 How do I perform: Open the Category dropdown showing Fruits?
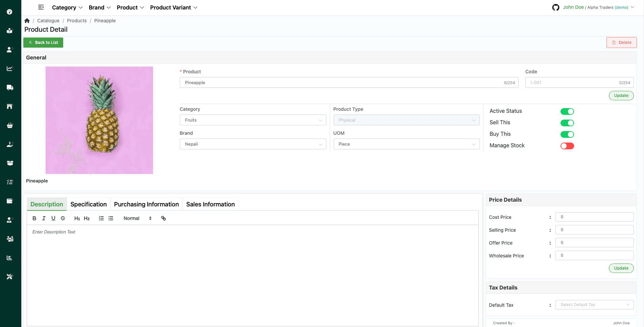pyautogui.click(x=253, y=120)
